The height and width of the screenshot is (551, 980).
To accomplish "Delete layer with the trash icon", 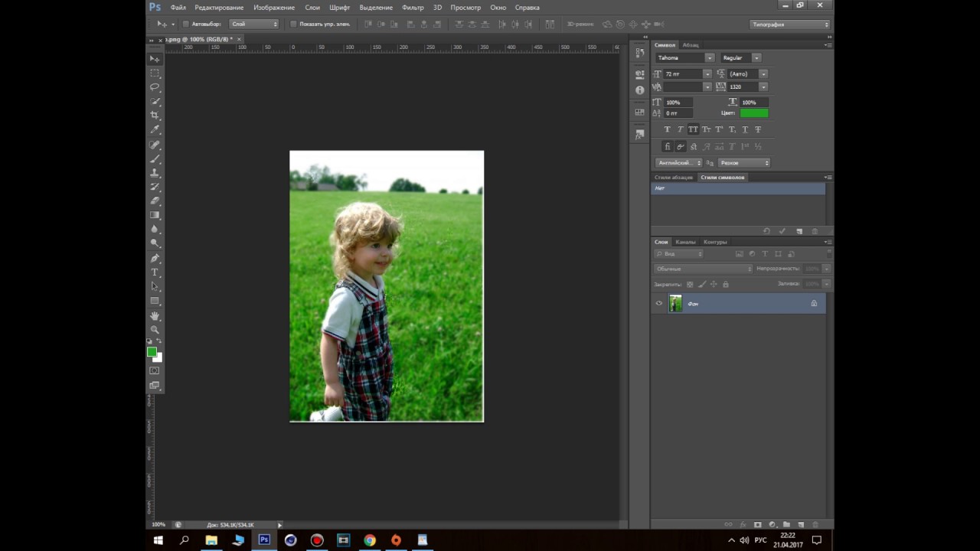I will [815, 524].
